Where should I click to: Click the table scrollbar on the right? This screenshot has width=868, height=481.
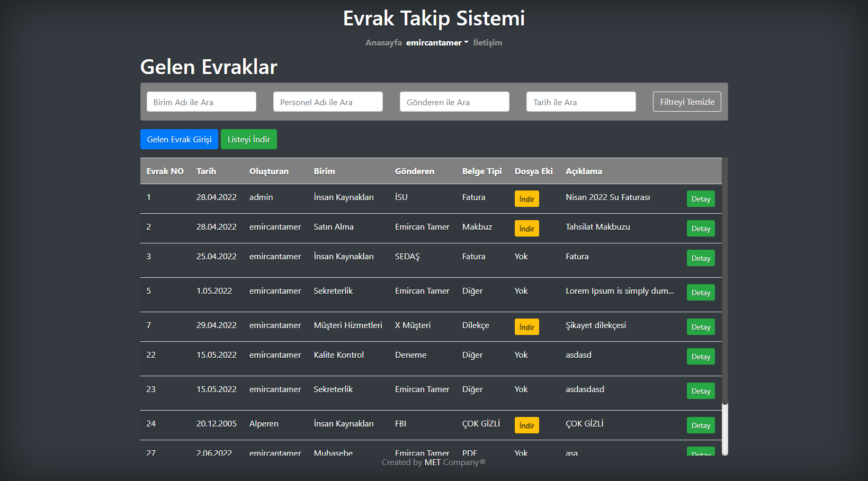[x=724, y=428]
